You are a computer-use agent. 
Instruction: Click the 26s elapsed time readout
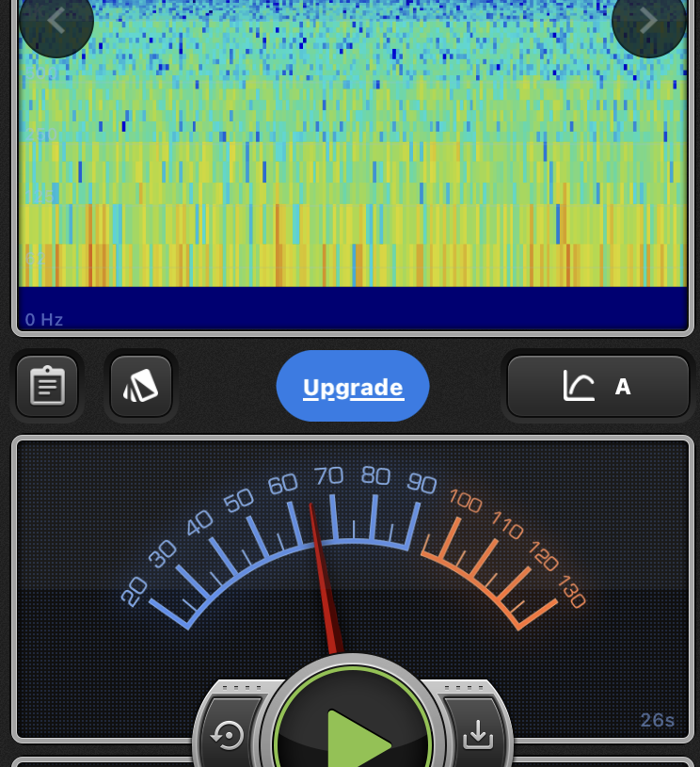pyautogui.click(x=658, y=721)
